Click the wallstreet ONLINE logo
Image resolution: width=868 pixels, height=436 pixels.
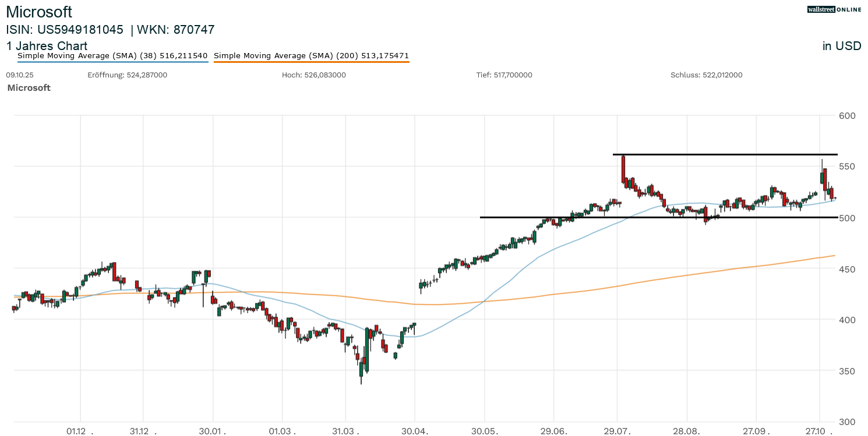(x=834, y=9)
